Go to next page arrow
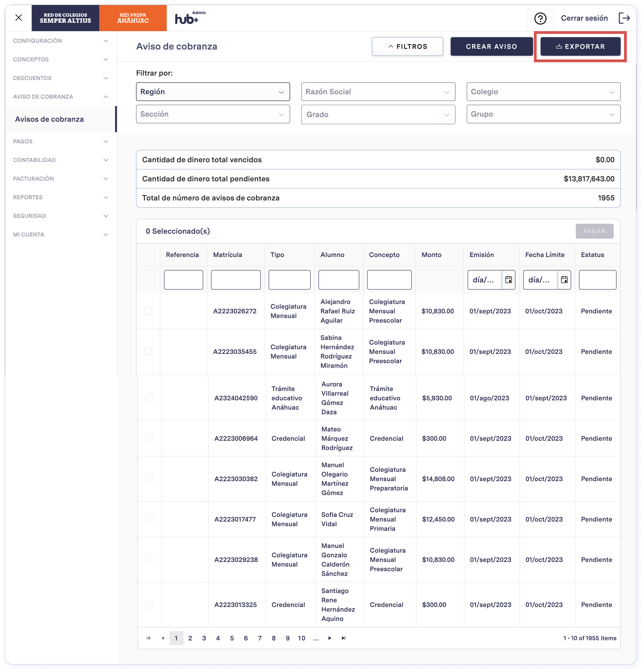 pos(329,638)
